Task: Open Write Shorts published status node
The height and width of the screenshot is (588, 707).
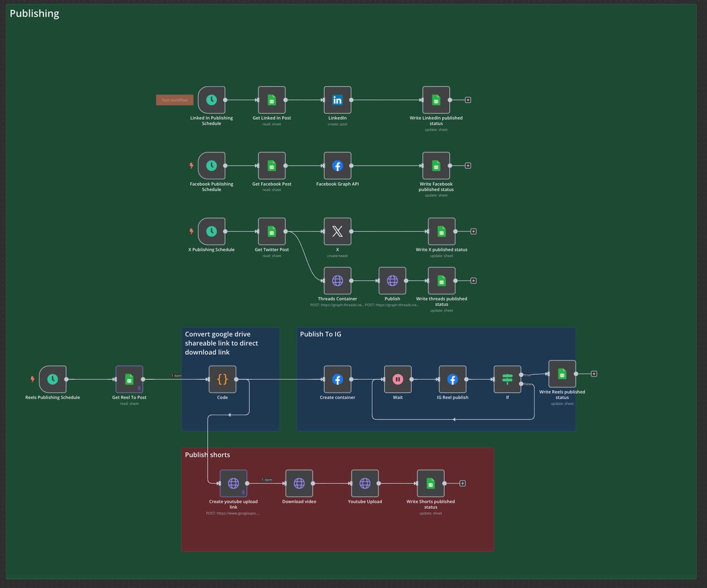Action: point(431,484)
